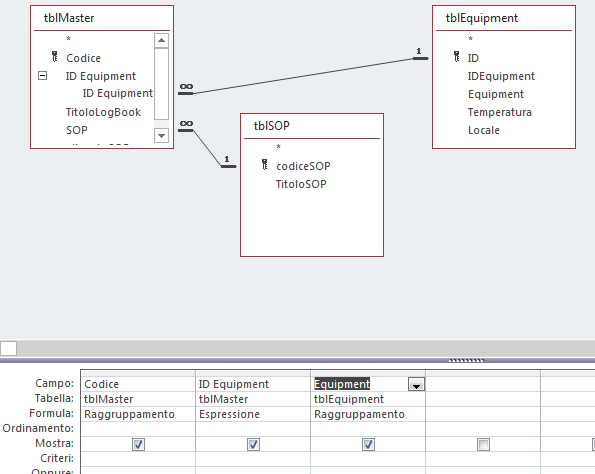Select the Temperatura field in tblEquipment
Screen dimensions: 595x474
[499, 112]
